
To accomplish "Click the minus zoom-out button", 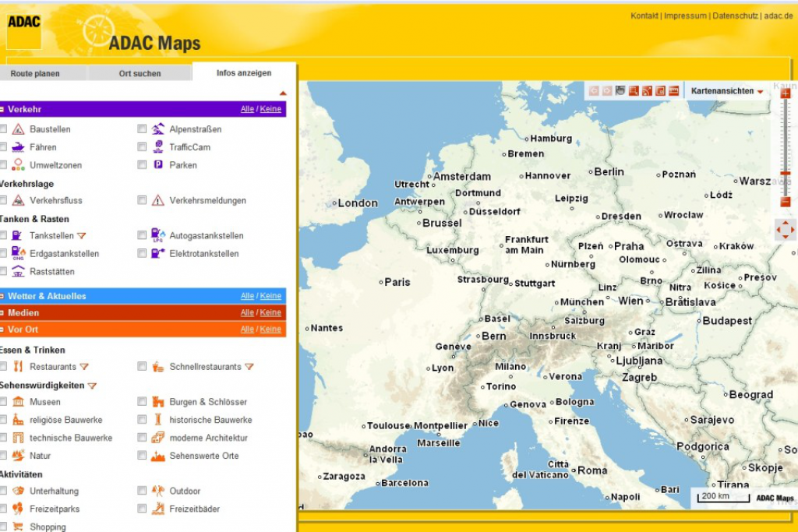I will pos(785,202).
